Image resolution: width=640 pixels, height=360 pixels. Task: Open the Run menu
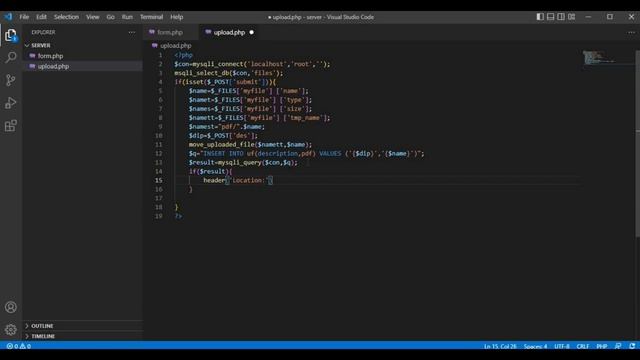tap(127, 17)
